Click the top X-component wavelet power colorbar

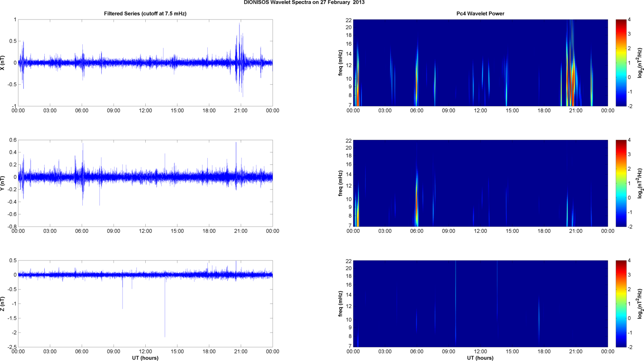coord(621,63)
